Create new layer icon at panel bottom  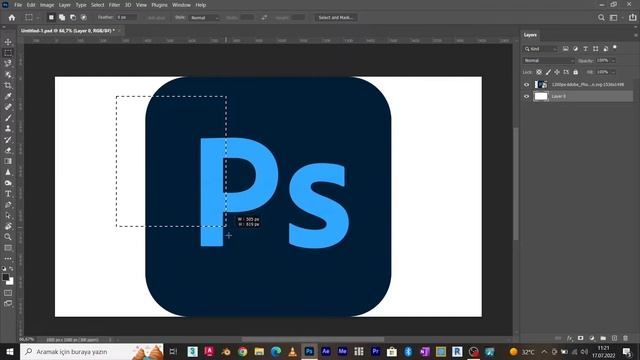(x=614, y=338)
